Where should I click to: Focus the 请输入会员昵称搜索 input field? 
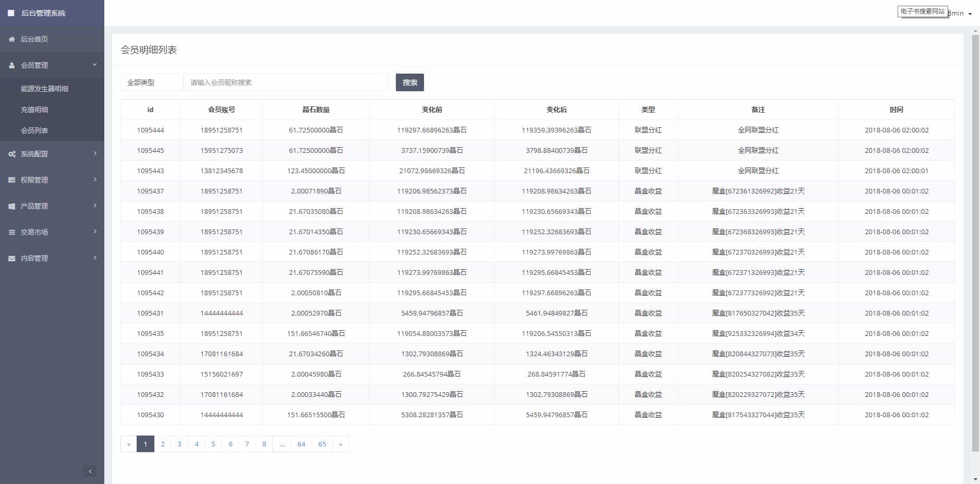286,82
